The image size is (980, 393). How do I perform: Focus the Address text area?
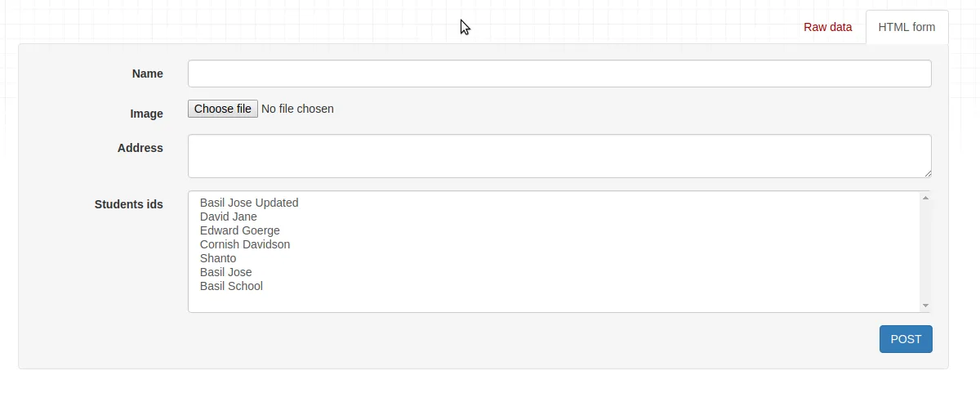coord(559,156)
